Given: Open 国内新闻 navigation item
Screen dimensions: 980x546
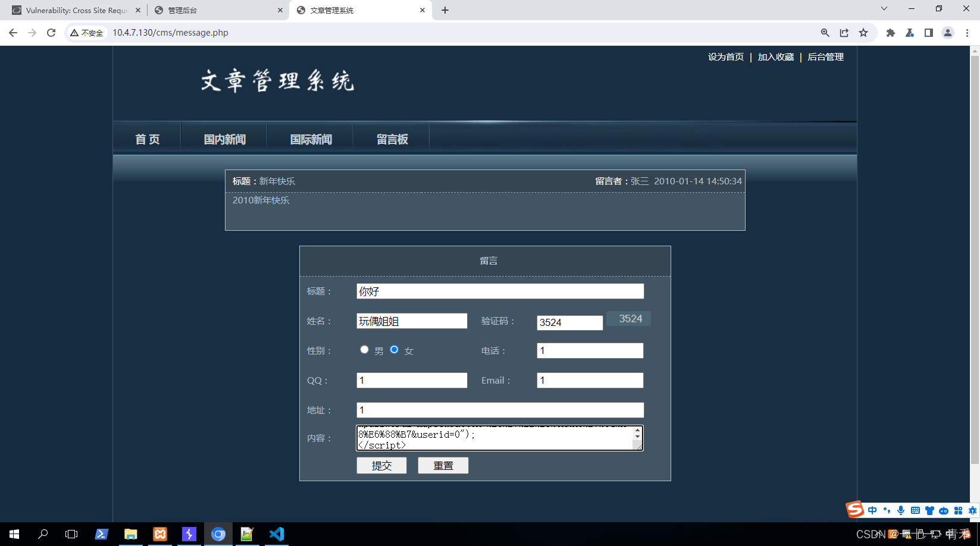Looking at the screenshot, I should [x=224, y=139].
